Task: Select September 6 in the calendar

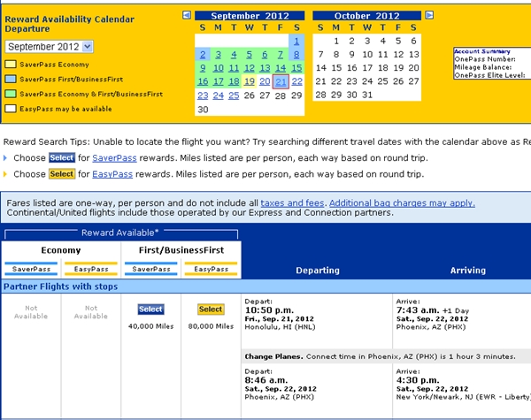Action: [x=265, y=55]
